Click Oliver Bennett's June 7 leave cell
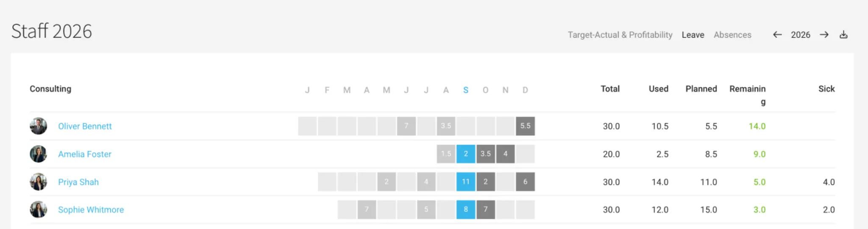The image size is (868, 229). click(x=406, y=126)
